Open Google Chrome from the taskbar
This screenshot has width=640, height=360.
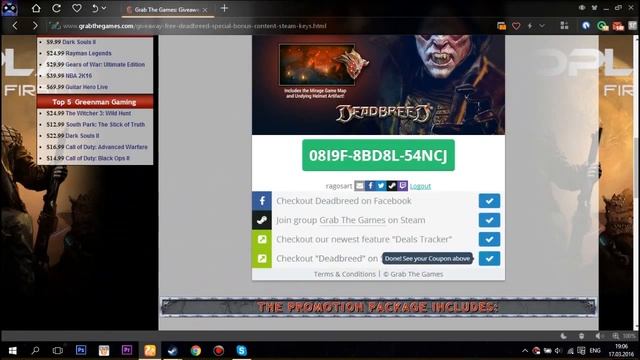coord(196,351)
